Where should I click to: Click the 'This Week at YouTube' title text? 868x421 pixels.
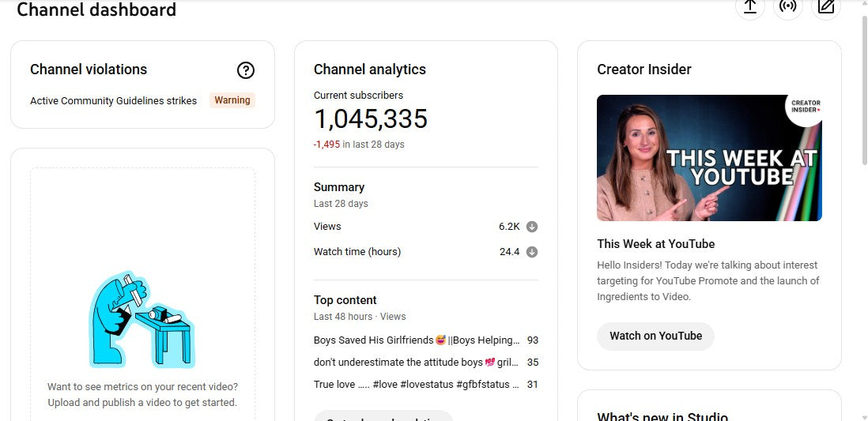coord(655,244)
